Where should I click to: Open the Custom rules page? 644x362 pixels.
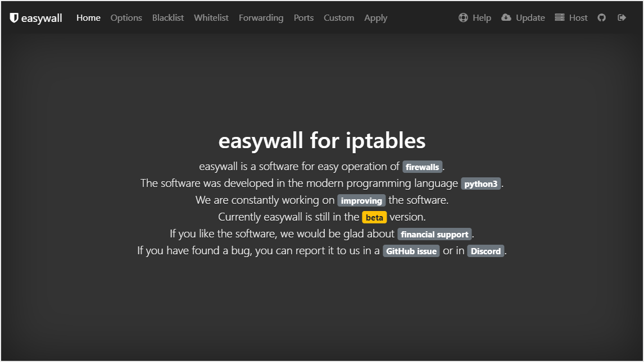point(339,17)
